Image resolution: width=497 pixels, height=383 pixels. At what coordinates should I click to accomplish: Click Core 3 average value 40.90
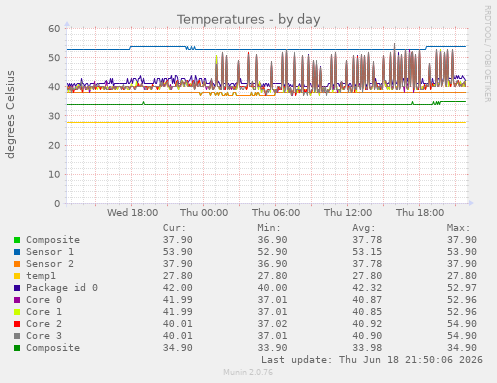coord(367,336)
